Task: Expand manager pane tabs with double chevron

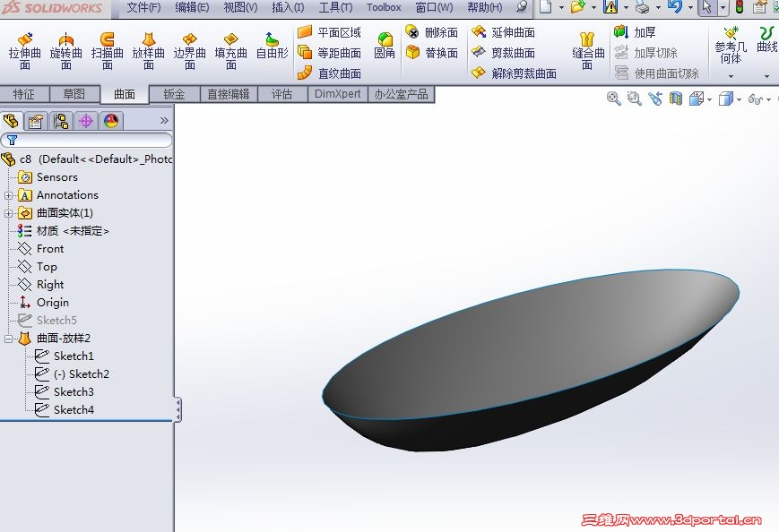Action: 164,121
